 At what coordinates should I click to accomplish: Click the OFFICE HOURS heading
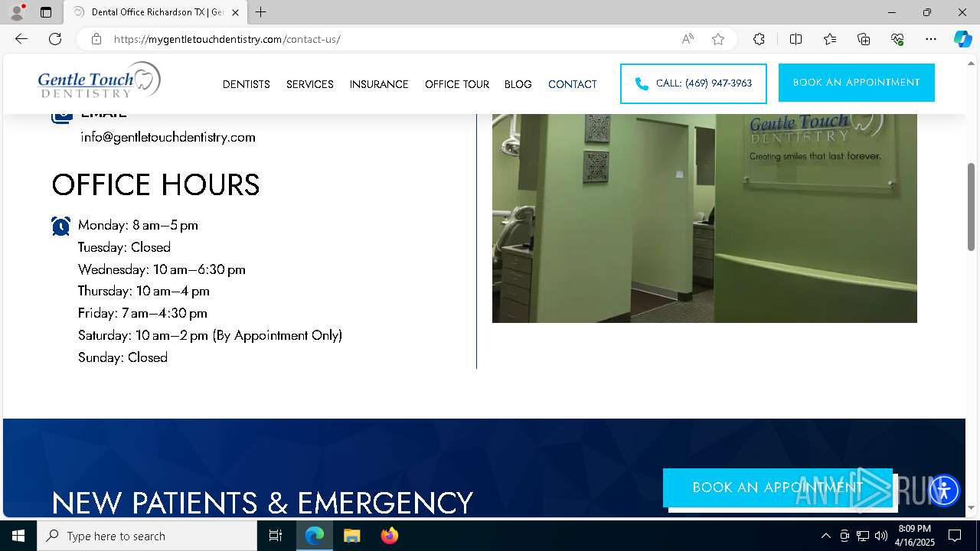(x=156, y=185)
